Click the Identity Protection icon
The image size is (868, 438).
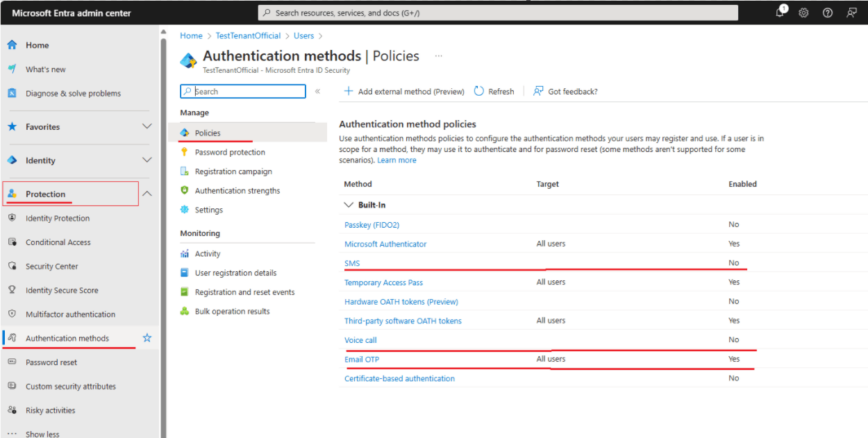12,218
